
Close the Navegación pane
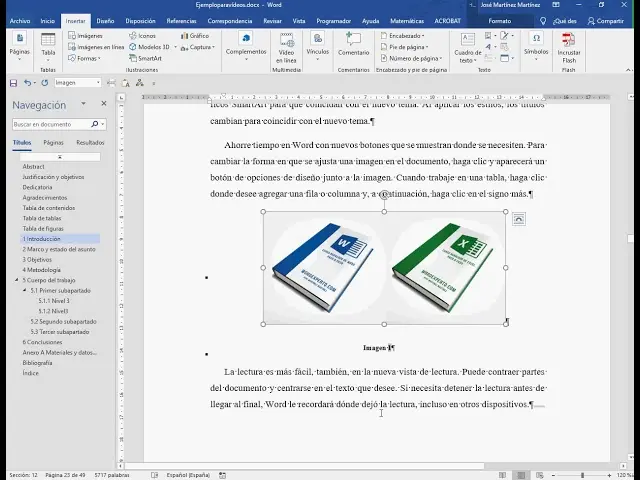pyautogui.click(x=104, y=104)
